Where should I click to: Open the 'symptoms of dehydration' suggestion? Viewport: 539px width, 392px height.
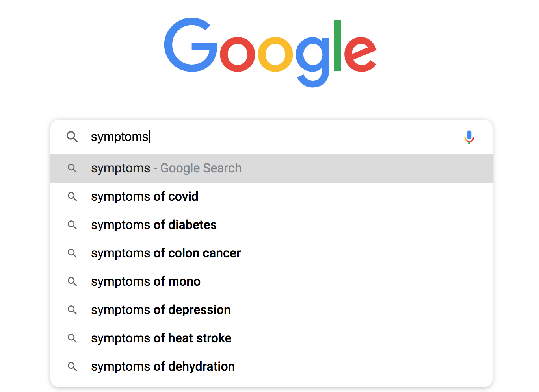(x=163, y=366)
